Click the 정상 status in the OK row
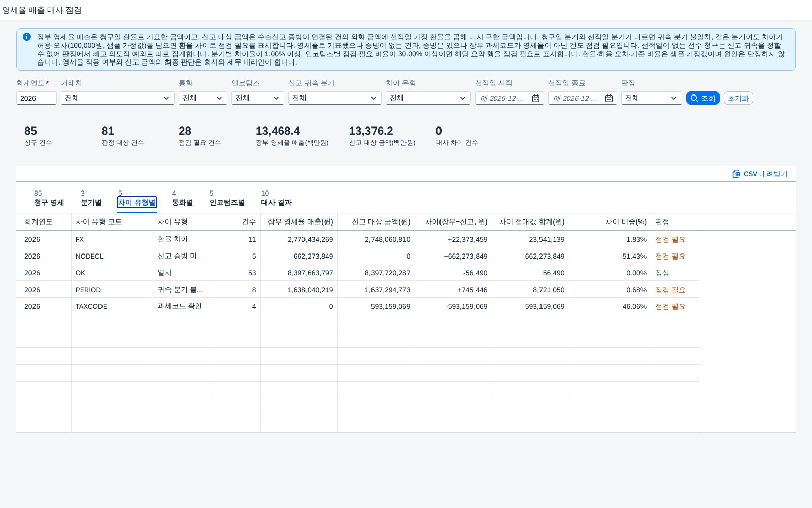812x508 pixels. [662, 273]
